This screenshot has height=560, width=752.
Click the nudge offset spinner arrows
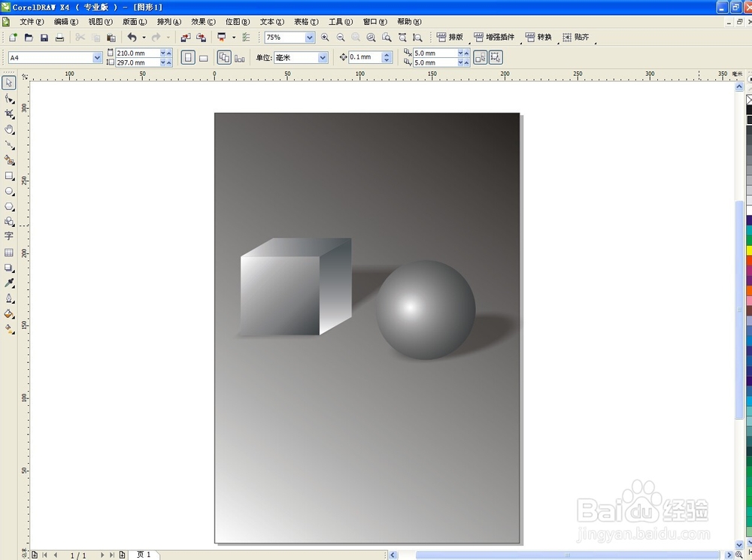tap(387, 58)
